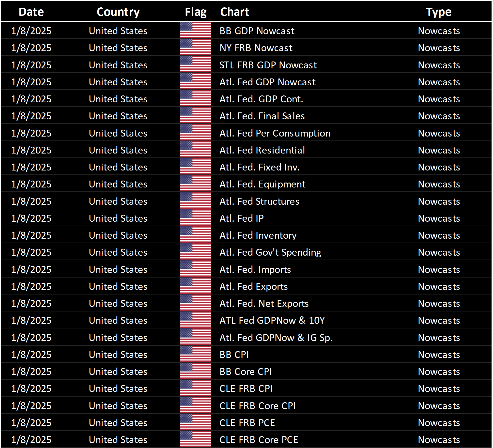Select the Date column header
This screenshot has height=448, width=493.
pos(31,12)
